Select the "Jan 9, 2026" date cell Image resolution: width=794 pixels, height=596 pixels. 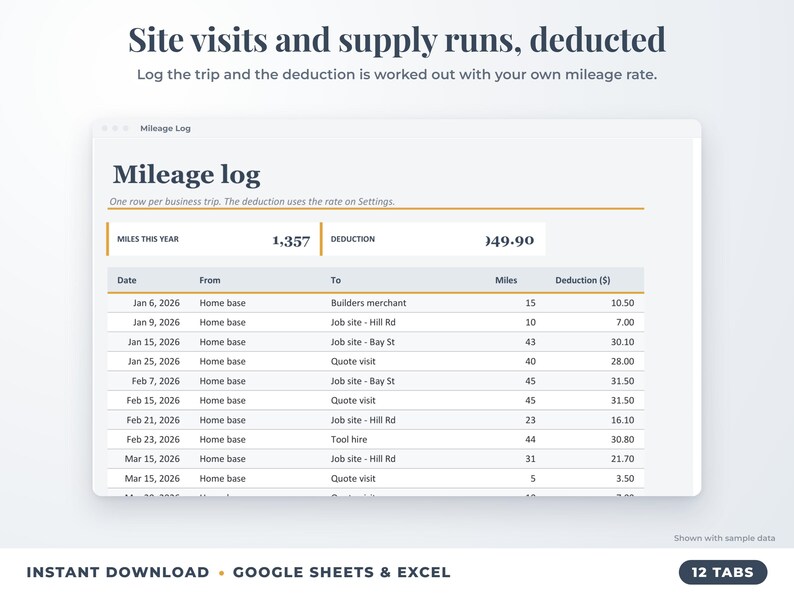tap(156, 322)
